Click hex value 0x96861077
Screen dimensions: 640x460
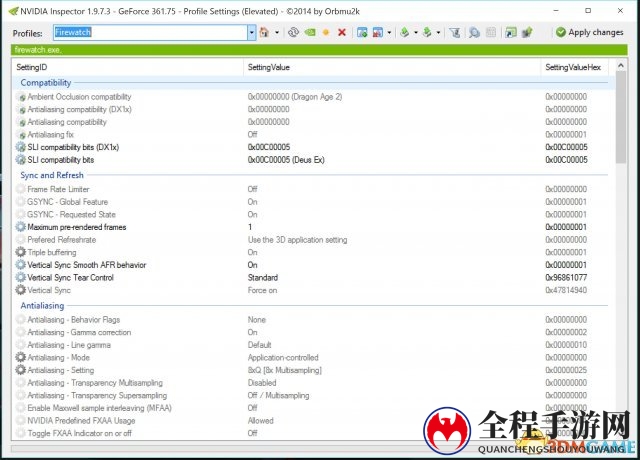566,278
